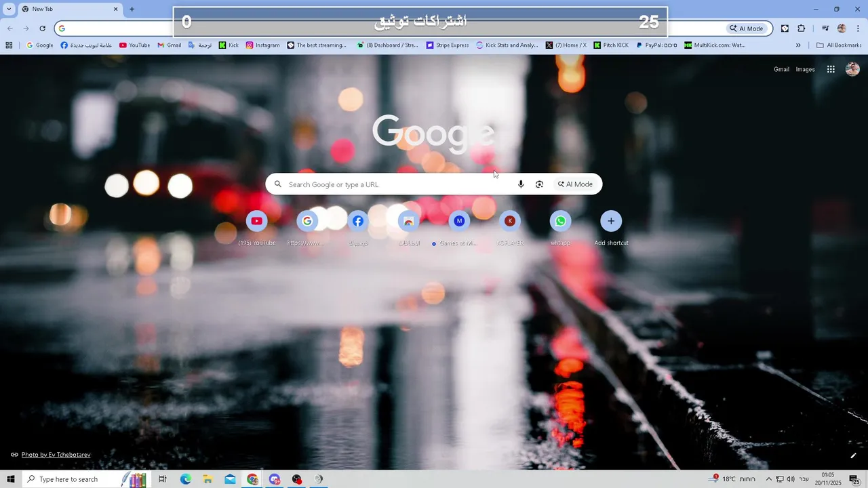Open the Gmail bookmark in bookmarks bar
Image resolution: width=868 pixels, height=488 pixels.
coord(170,45)
